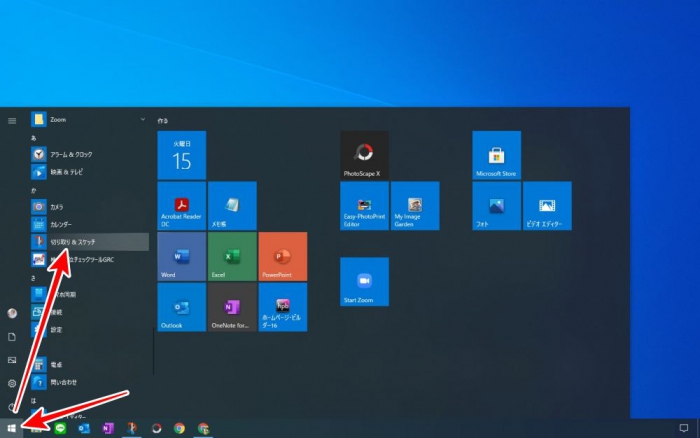Switch to Snip & Sketch on taskbar

132,429
